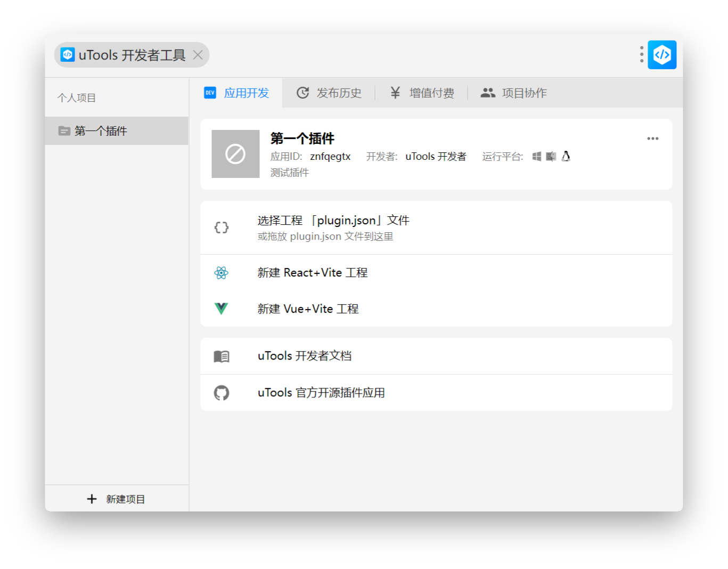Viewport: 728px width, 569px height.
Task: Click the GitHub icon next to 官方开源插件应用
Action: (x=222, y=393)
